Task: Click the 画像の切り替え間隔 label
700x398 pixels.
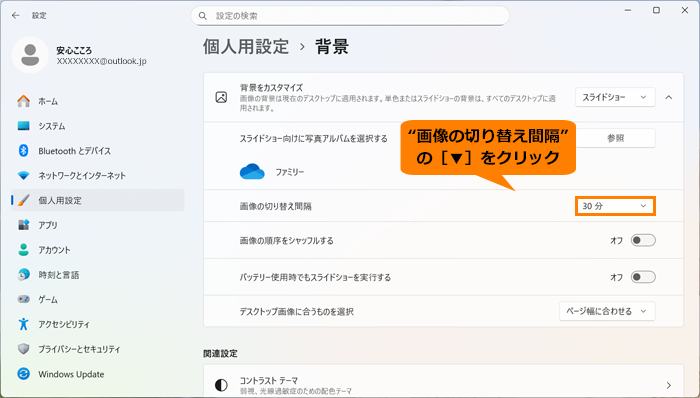Action: 275,206
